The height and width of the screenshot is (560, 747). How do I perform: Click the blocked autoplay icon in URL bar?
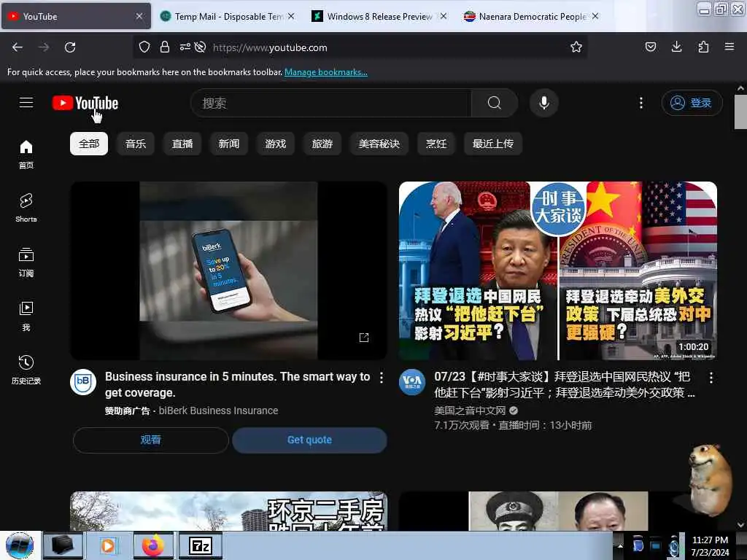pos(201,47)
